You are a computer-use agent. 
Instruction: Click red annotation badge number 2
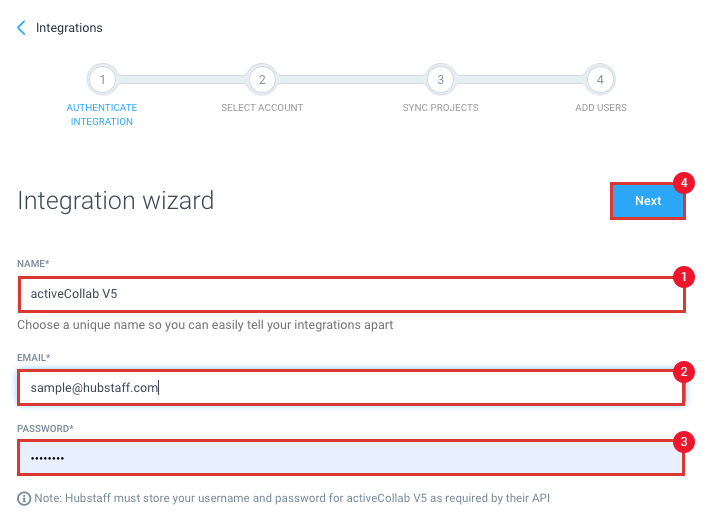[x=683, y=372]
